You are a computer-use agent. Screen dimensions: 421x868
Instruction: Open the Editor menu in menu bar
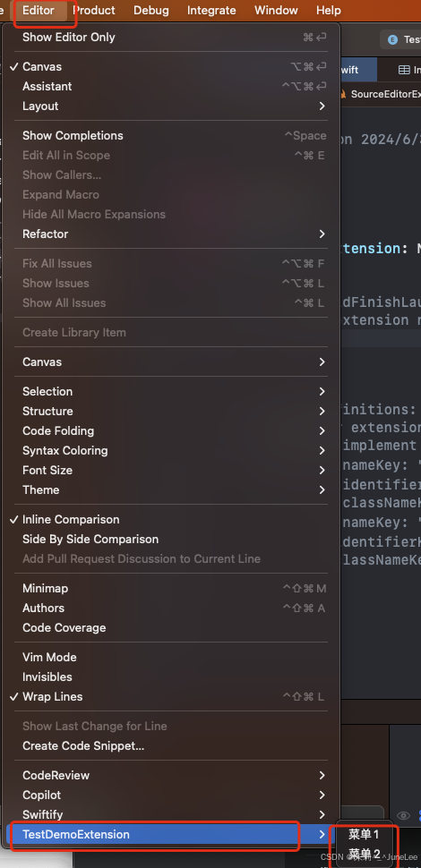tap(39, 11)
